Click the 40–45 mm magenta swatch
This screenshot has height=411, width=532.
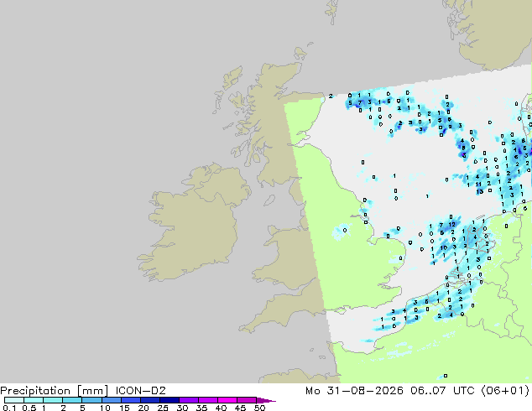(x=227, y=400)
